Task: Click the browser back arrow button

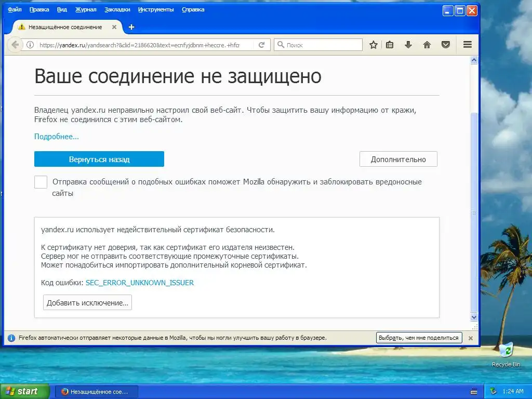Action: pos(15,45)
